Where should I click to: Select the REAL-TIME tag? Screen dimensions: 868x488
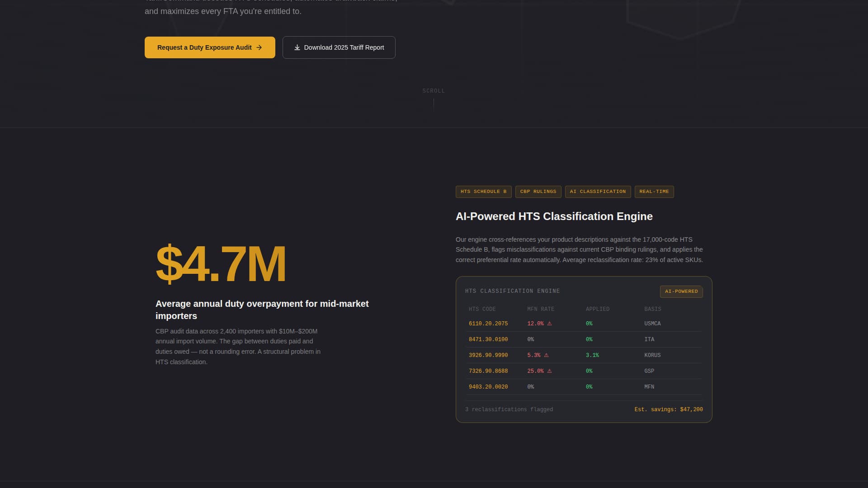[654, 192]
